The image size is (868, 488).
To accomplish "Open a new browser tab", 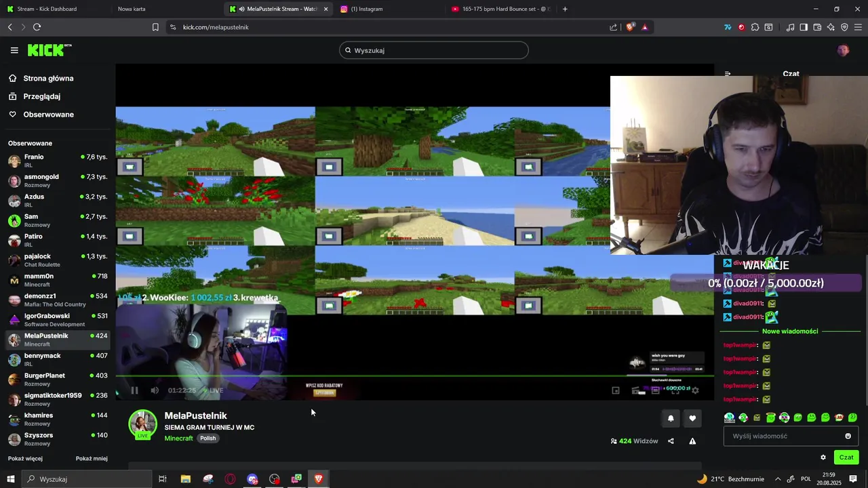I will [565, 9].
